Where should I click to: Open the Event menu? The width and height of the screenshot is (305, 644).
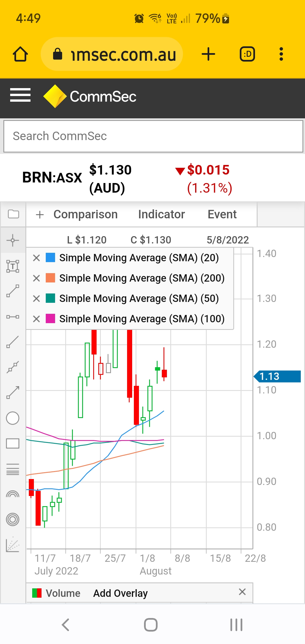point(222,214)
